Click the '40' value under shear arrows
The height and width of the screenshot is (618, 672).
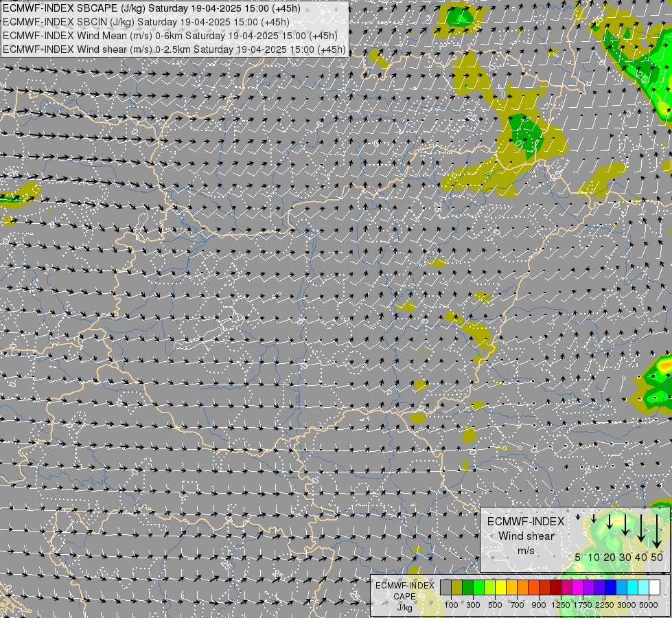pos(640,557)
